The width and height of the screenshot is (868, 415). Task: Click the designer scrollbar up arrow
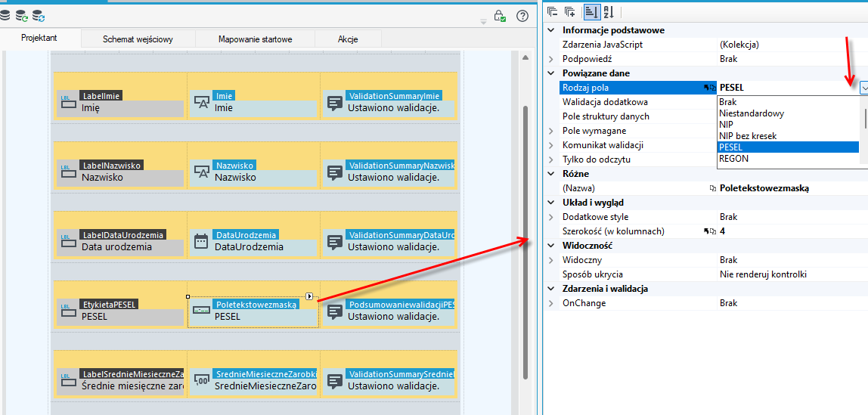click(525, 57)
